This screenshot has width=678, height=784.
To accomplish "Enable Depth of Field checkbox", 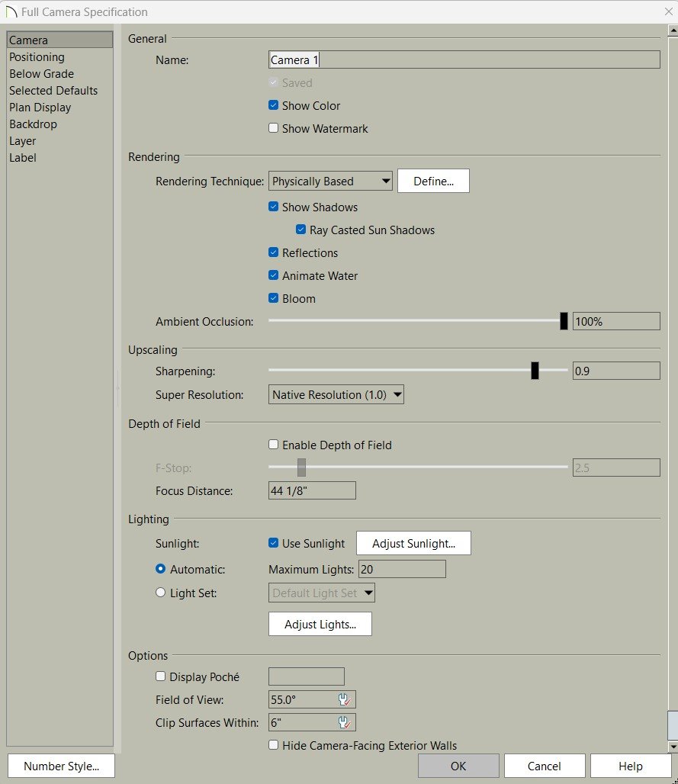I will coord(274,445).
